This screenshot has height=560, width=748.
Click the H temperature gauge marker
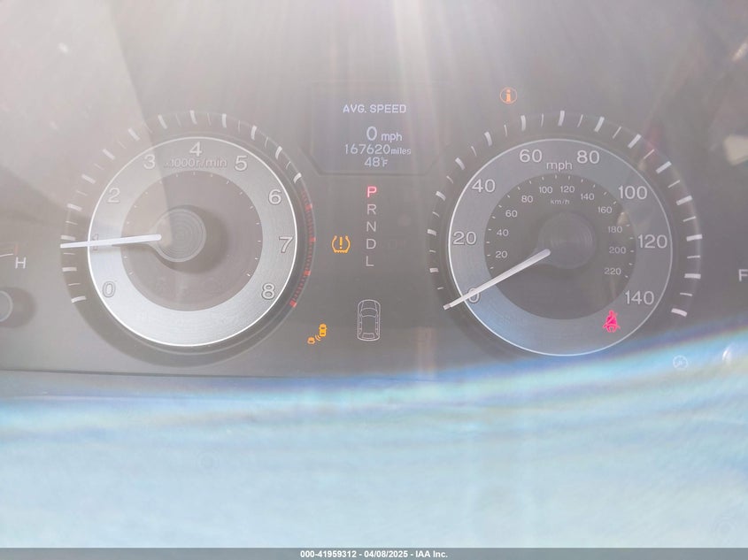(20, 263)
